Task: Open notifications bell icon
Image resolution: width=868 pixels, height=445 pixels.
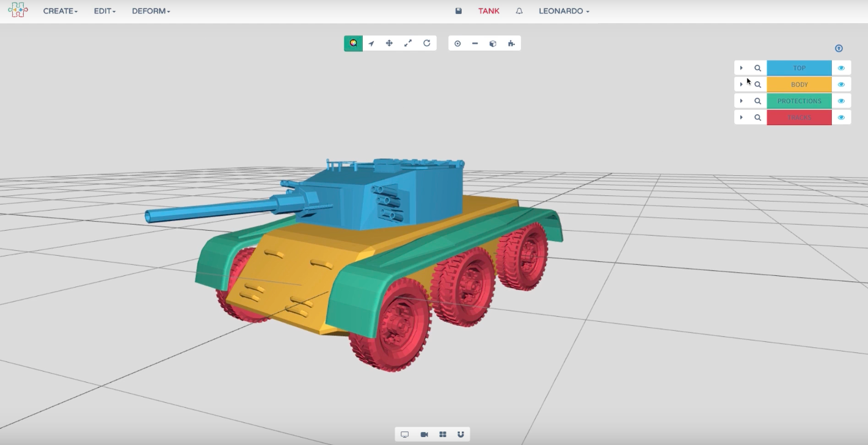Action: (519, 11)
